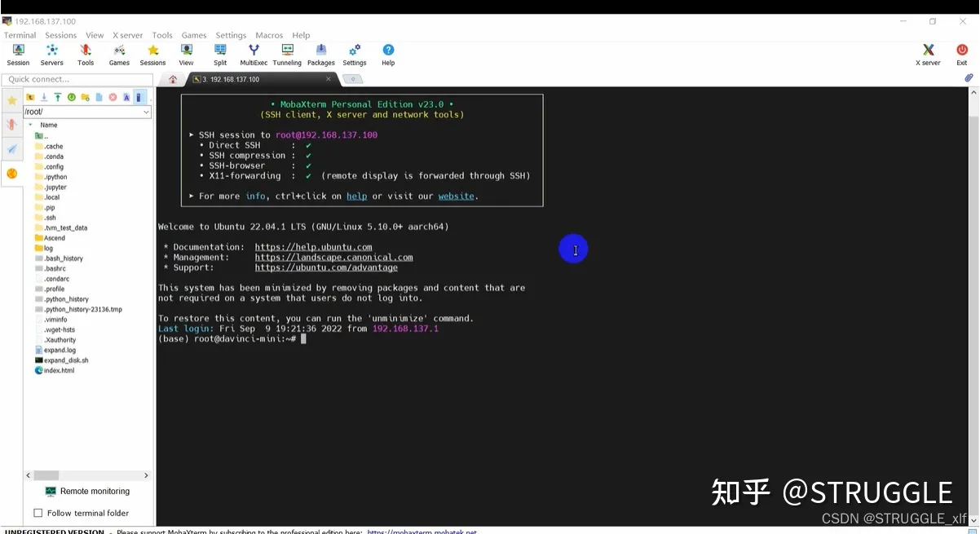This screenshot has width=980, height=534.
Task: Open the X server menu
Action: pyautogui.click(x=127, y=35)
